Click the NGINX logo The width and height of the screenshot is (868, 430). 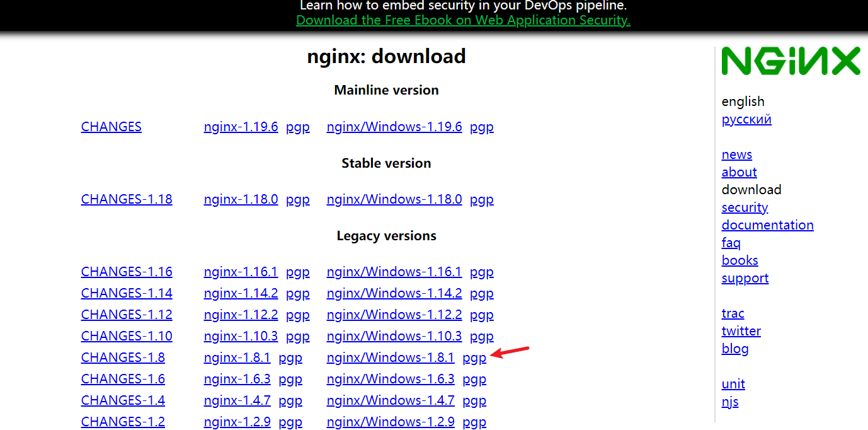point(791,62)
